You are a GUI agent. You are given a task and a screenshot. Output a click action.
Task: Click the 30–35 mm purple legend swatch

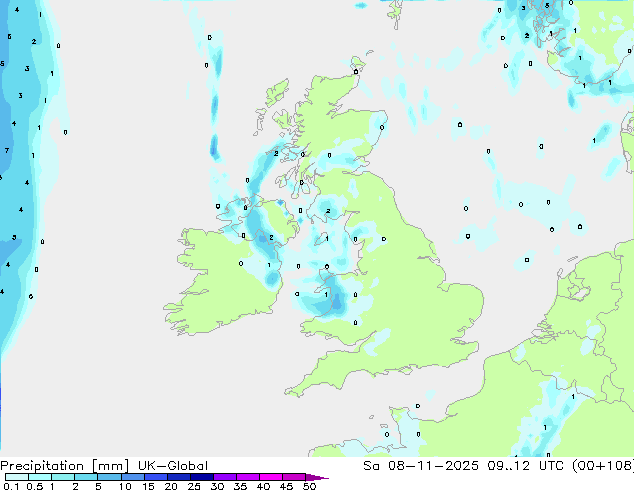pos(224,477)
